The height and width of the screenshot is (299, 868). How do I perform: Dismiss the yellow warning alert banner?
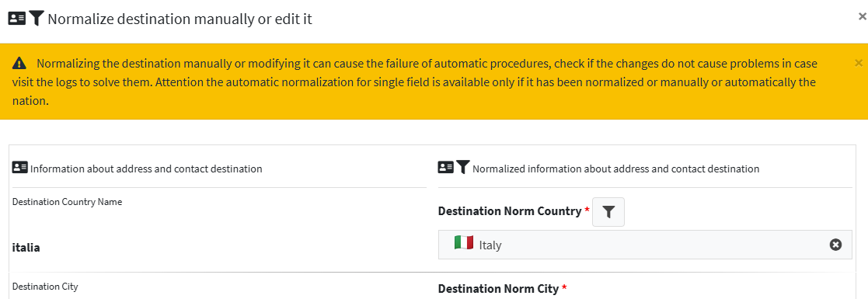859,63
